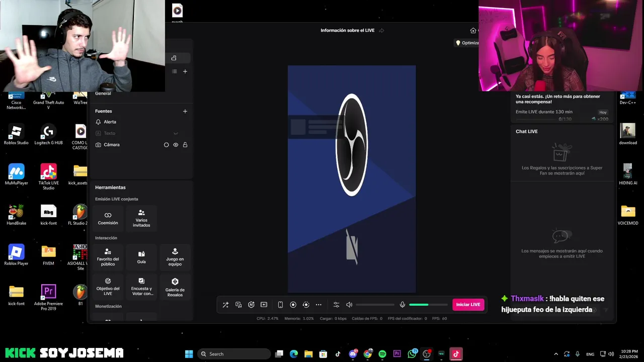The height and width of the screenshot is (362, 644).
Task: Switch to phone portrait orientation icon
Action: [280, 305]
